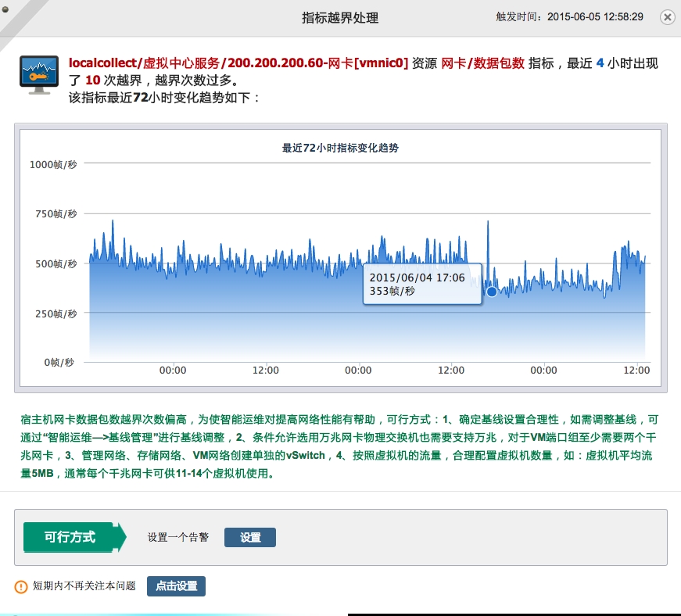
Task: Click the close X icon of 指标越界处理 dialog
Action: click(x=668, y=17)
